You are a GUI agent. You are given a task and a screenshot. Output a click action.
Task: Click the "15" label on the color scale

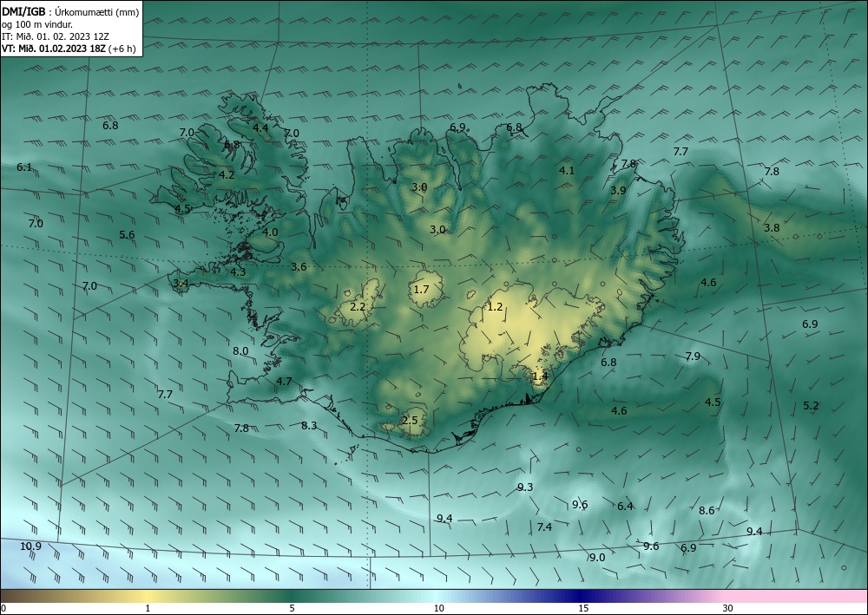coord(583,609)
